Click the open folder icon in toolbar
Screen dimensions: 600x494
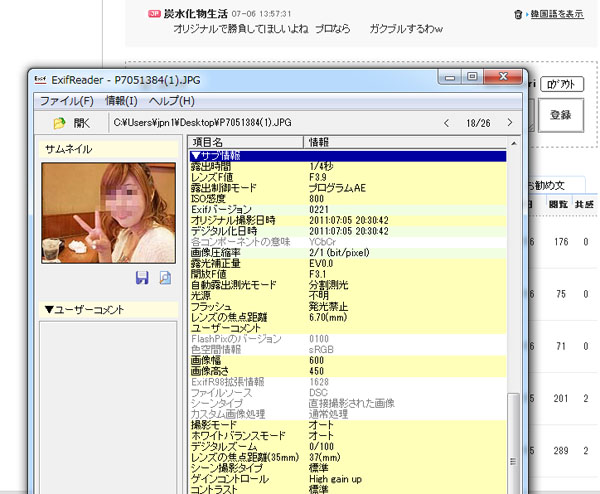point(58,122)
